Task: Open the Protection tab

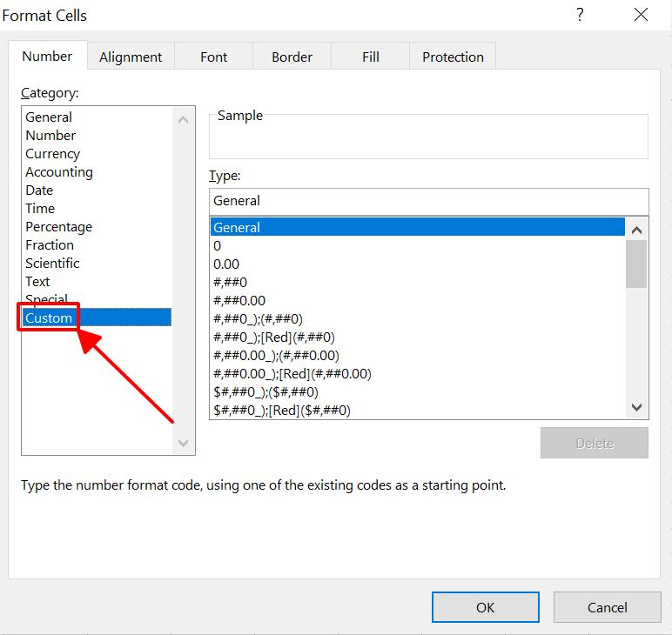Action: coord(453,57)
